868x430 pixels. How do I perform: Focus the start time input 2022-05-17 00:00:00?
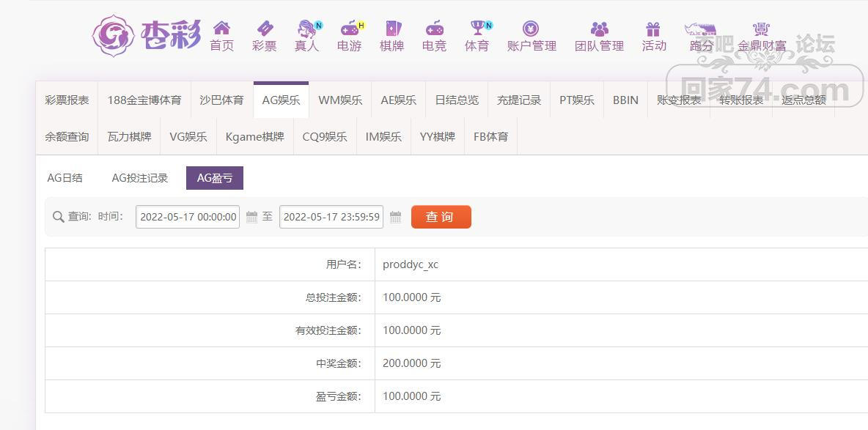pos(188,217)
